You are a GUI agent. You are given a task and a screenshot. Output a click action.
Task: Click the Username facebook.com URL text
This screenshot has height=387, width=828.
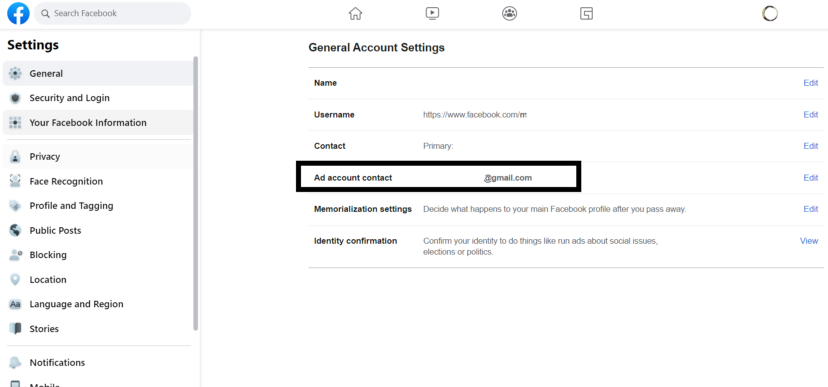[x=475, y=115]
